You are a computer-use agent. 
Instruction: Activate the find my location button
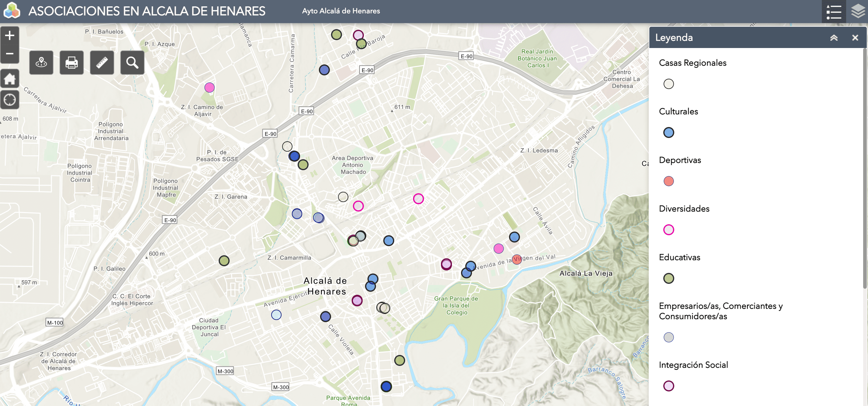pyautogui.click(x=9, y=100)
